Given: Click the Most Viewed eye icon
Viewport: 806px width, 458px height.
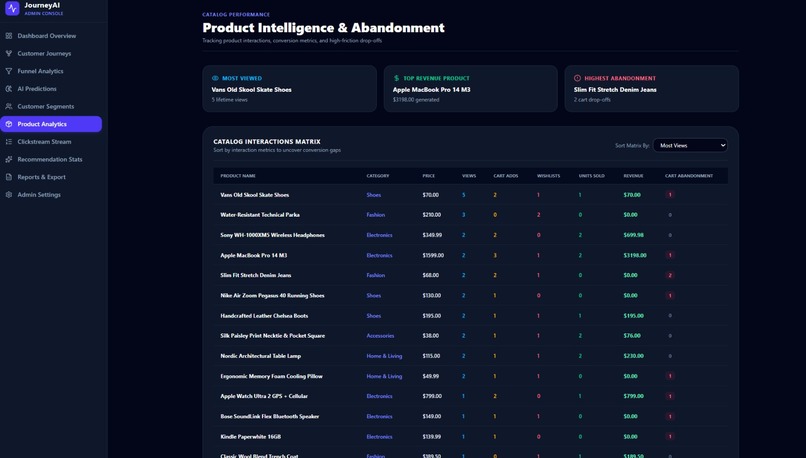Looking at the screenshot, I should [215, 78].
